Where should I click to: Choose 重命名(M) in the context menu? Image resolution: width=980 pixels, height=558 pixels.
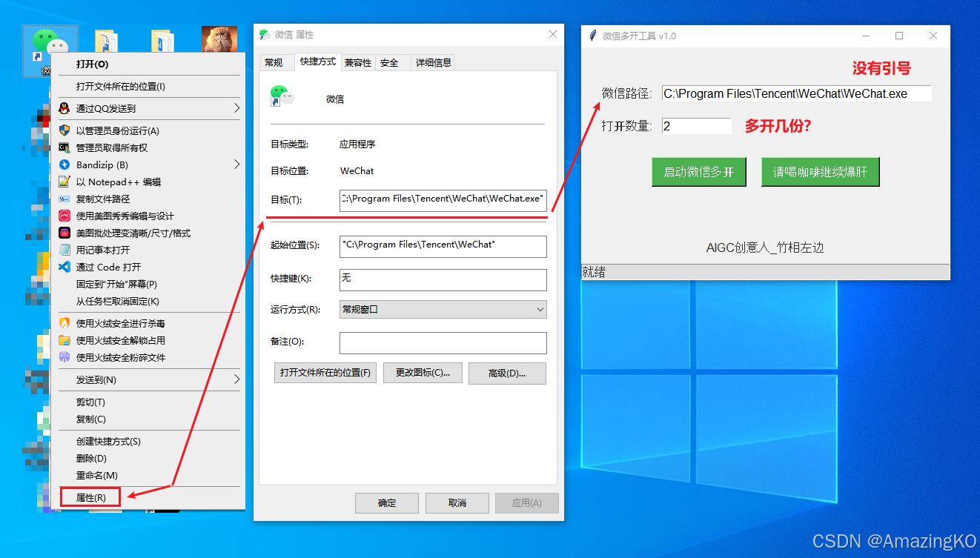(96, 475)
